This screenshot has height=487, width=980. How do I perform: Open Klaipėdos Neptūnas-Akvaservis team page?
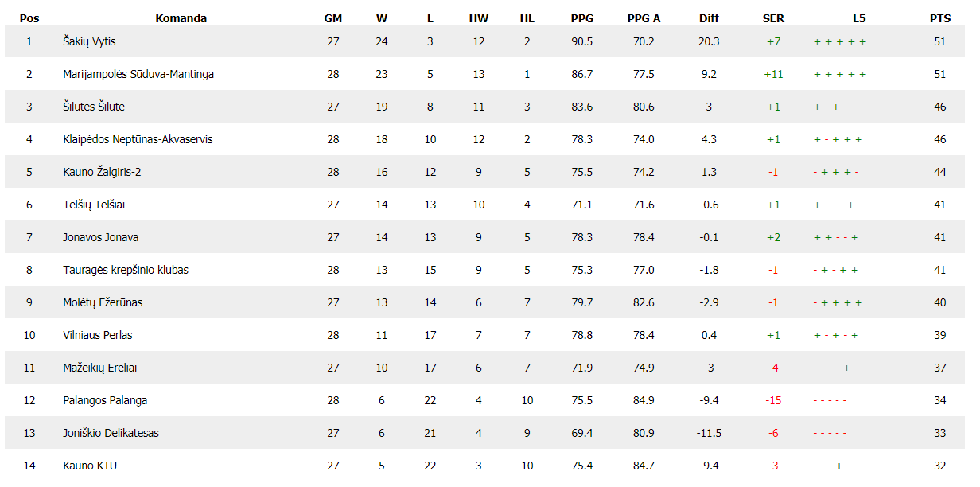coord(138,139)
